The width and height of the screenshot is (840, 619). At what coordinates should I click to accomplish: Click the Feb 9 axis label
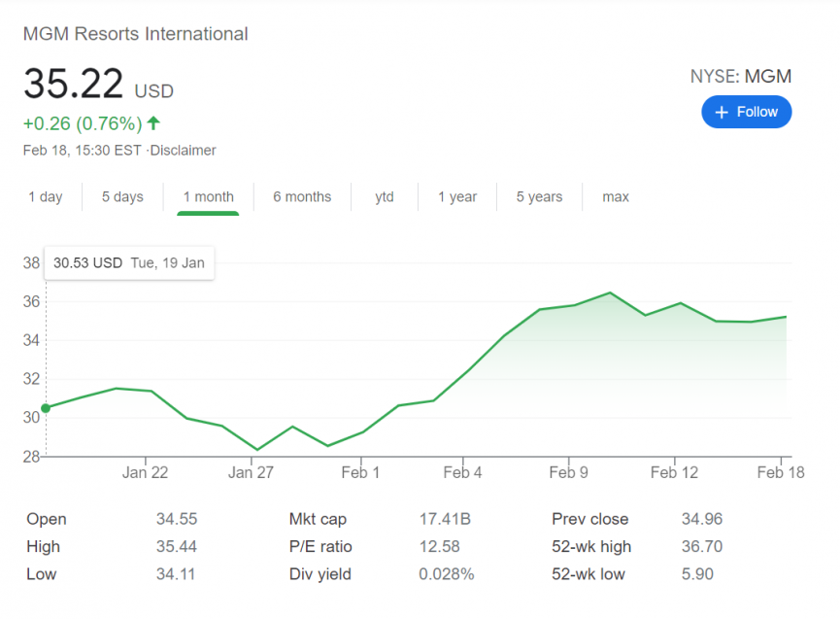(x=568, y=473)
